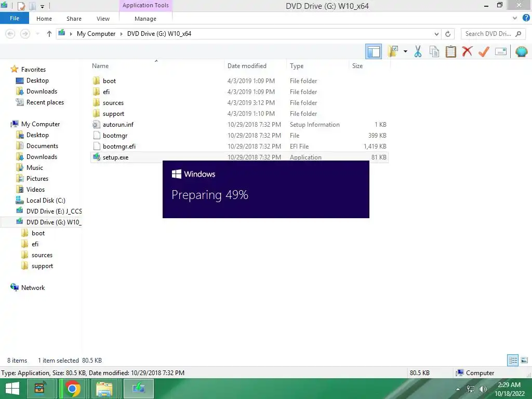Select the boot folder in file list
Screen dimensions: 532x399
click(x=239, y=81)
